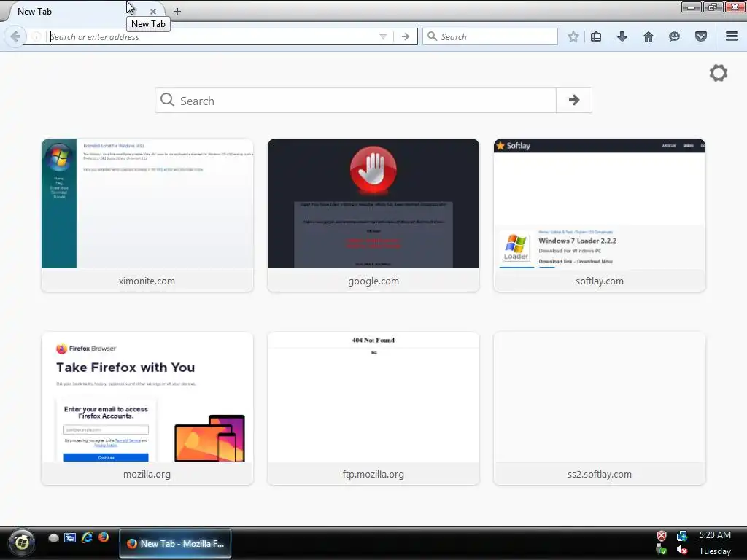This screenshot has height=560, width=747.
Task: Select the New Tab tab
Action: 71,12
